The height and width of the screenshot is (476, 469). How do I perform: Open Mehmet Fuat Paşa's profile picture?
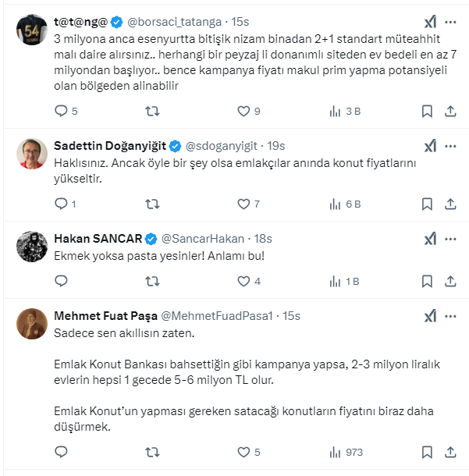[x=32, y=325]
